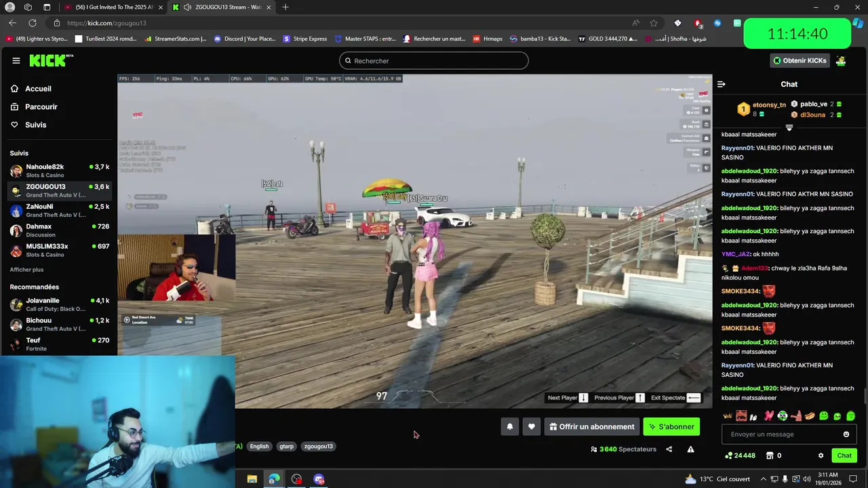Open a new browser tab
The width and height of the screenshot is (868, 488).
(x=285, y=7)
